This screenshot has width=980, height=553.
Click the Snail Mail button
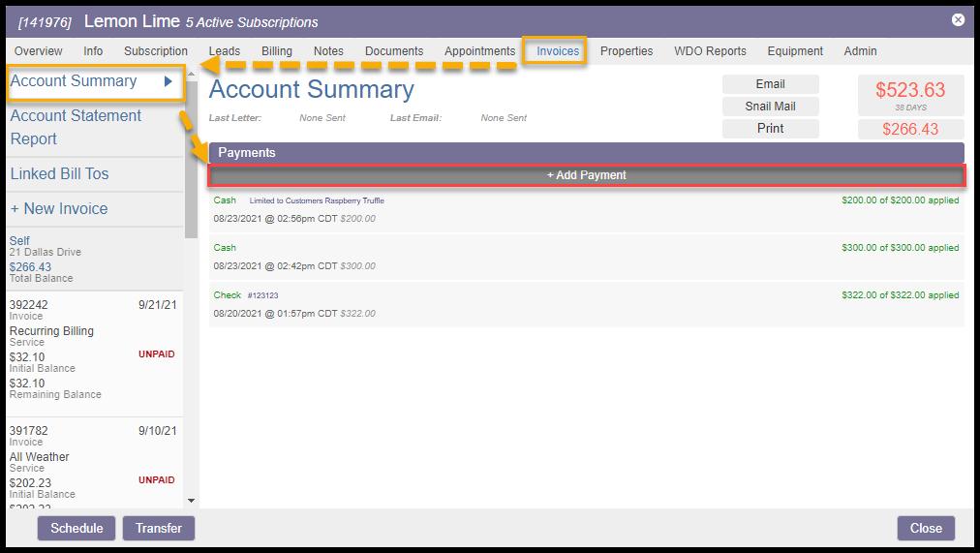click(x=770, y=107)
